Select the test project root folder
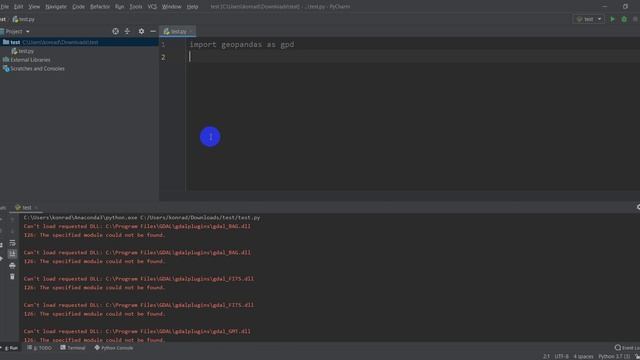This screenshot has height=360, width=640. point(79,42)
